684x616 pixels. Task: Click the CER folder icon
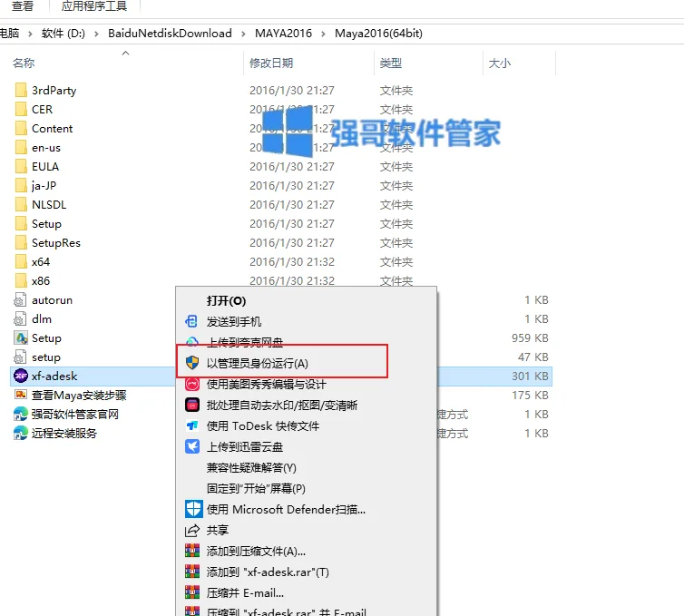[x=21, y=109]
